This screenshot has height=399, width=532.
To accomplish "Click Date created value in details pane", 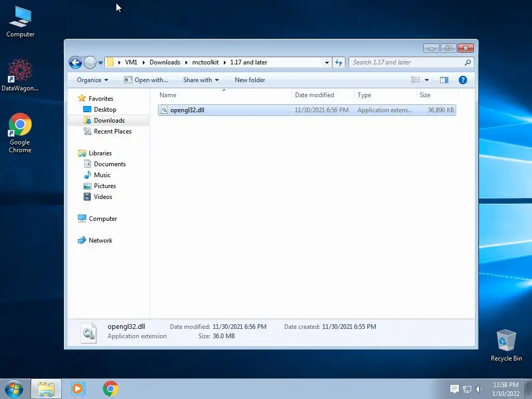I will tap(349, 327).
